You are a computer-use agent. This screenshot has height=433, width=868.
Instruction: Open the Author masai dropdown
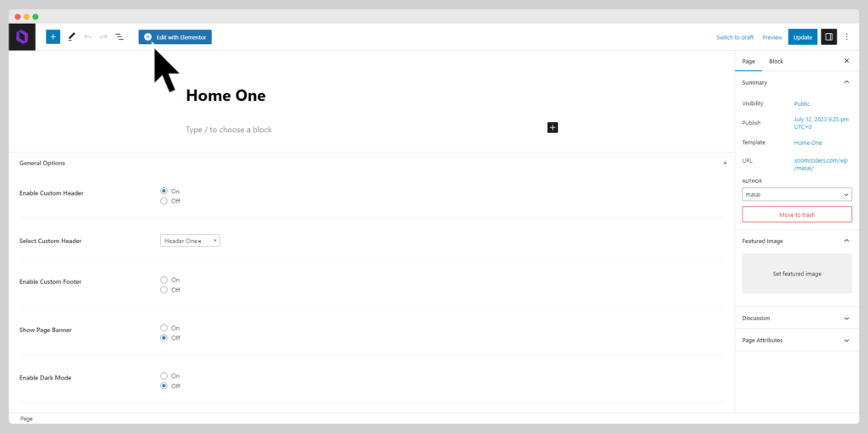(x=797, y=194)
